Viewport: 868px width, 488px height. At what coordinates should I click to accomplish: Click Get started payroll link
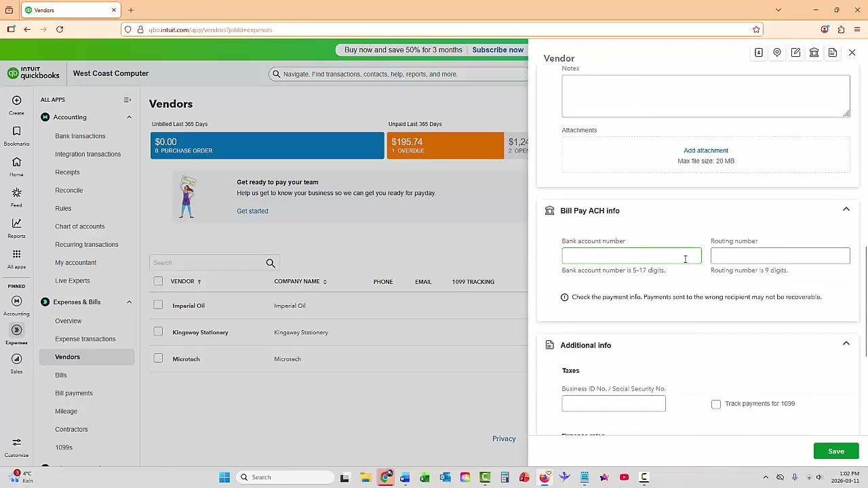(x=252, y=211)
